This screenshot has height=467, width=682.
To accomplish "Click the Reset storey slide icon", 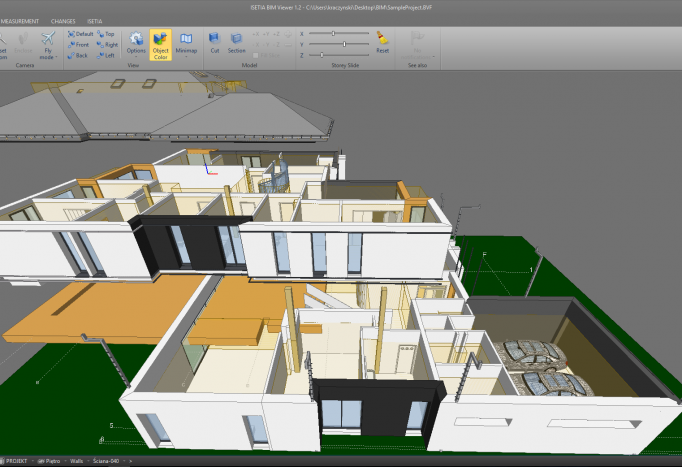I will click(x=382, y=41).
